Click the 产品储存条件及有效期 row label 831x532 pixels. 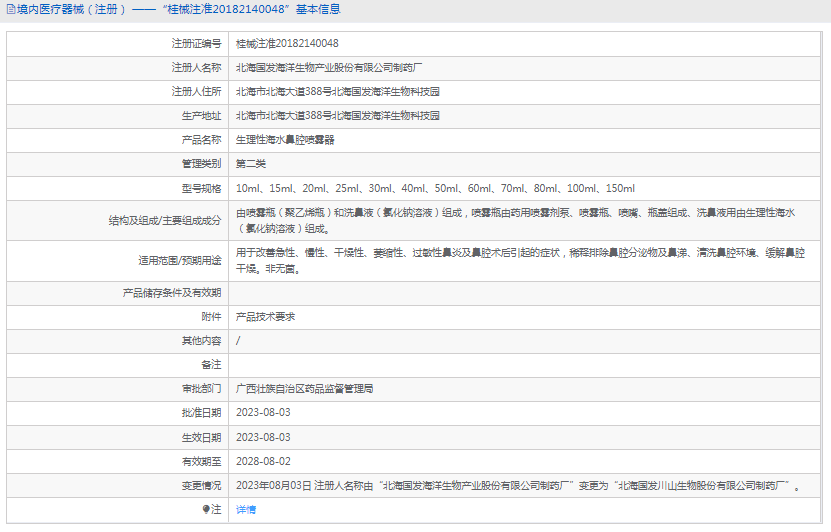pos(172,293)
